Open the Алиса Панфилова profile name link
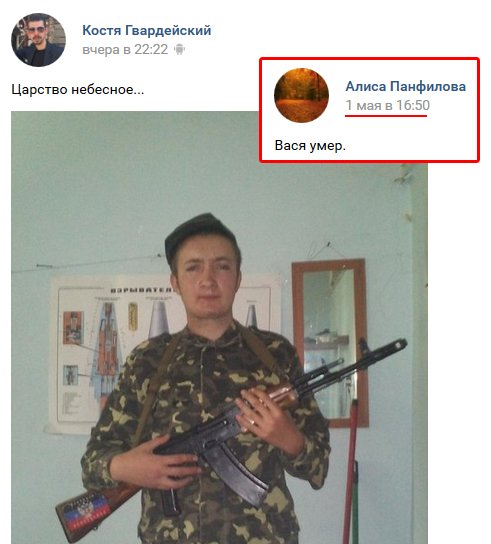The width and height of the screenshot is (491, 544). tap(406, 86)
